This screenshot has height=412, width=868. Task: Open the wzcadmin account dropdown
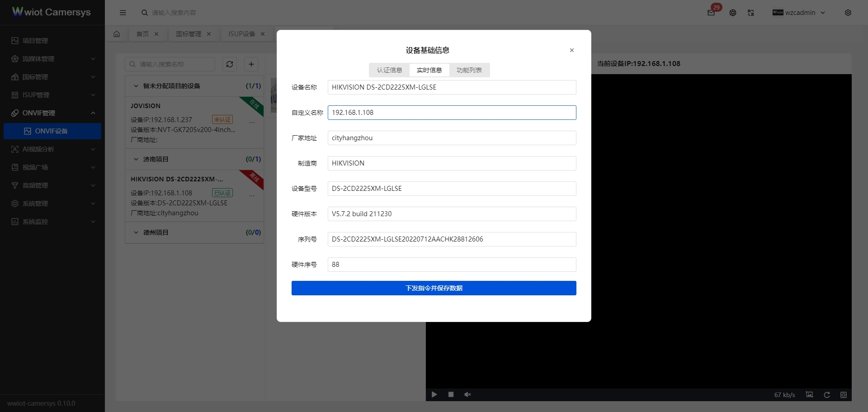pyautogui.click(x=799, y=13)
